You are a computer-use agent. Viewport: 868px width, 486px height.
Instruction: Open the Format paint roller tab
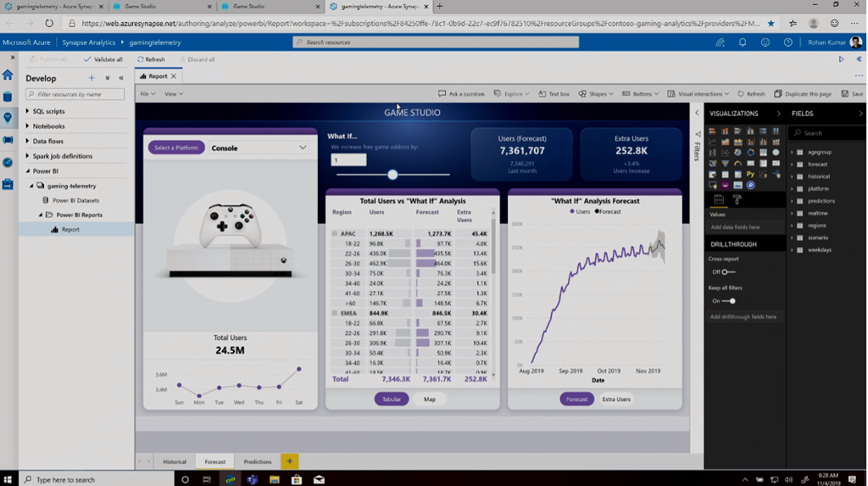(x=737, y=199)
